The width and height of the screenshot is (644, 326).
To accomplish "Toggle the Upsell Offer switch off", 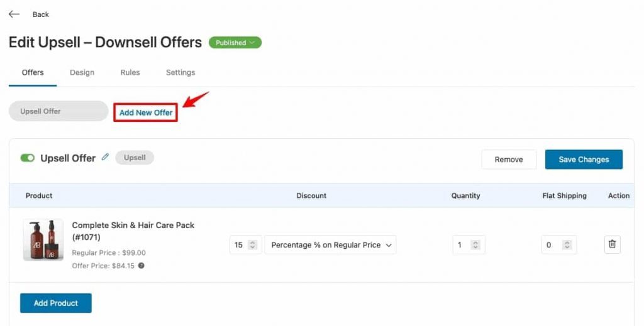I will coord(28,158).
